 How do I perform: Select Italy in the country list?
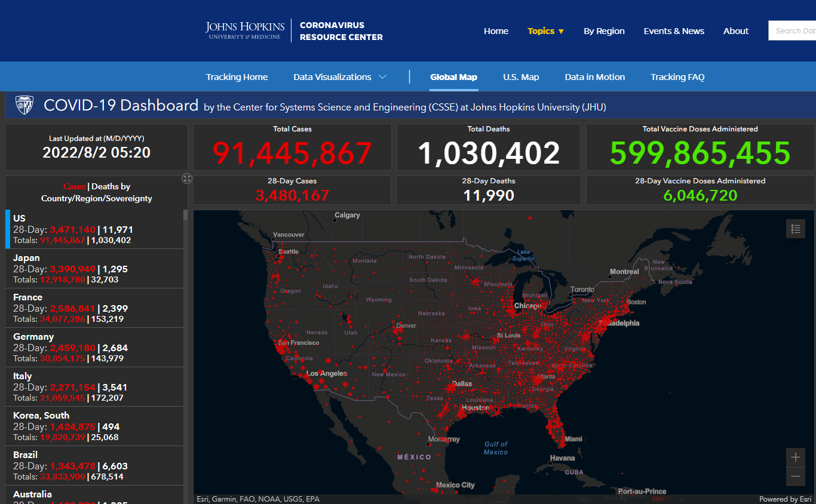94,387
